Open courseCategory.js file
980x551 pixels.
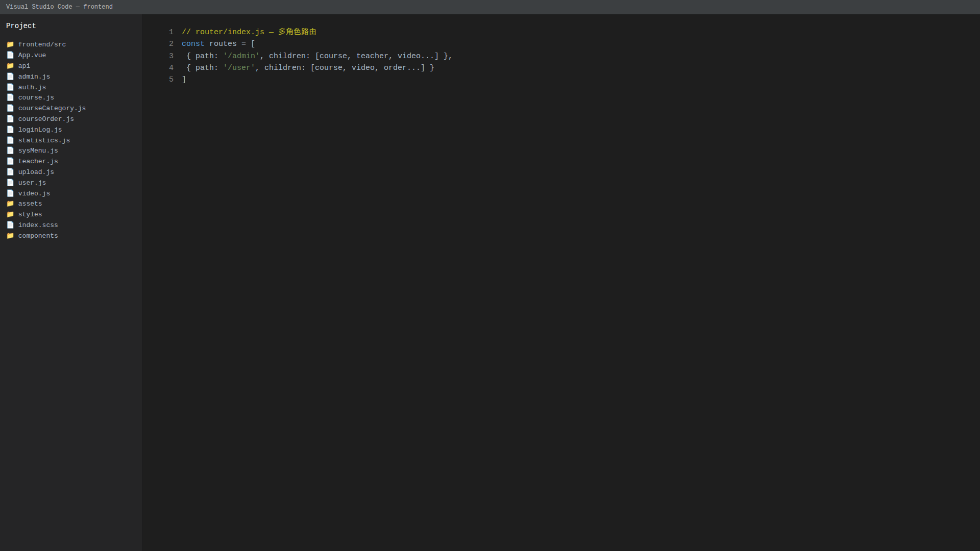point(52,108)
